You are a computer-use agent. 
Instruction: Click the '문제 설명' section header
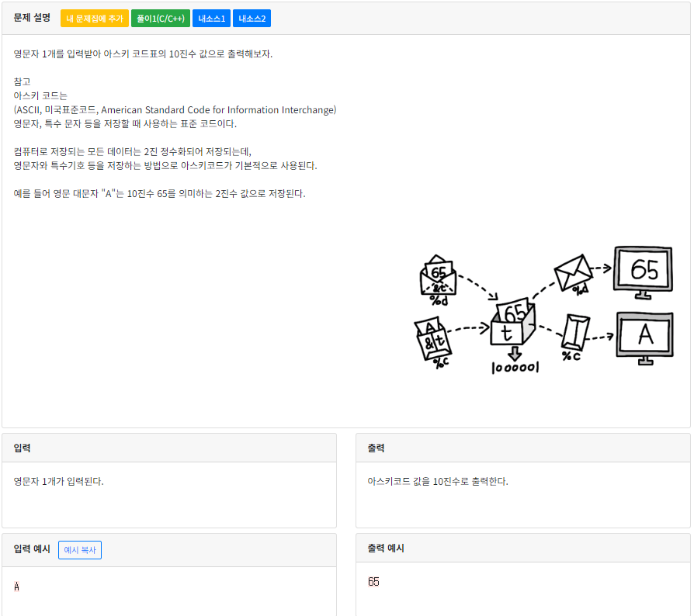(30, 18)
